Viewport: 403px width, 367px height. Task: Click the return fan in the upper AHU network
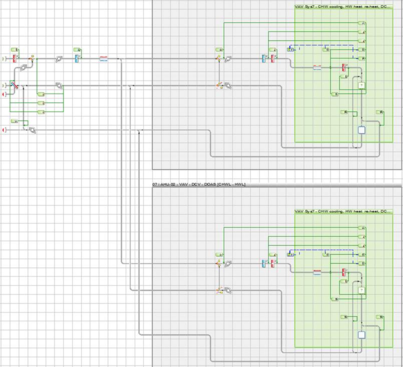click(x=228, y=86)
